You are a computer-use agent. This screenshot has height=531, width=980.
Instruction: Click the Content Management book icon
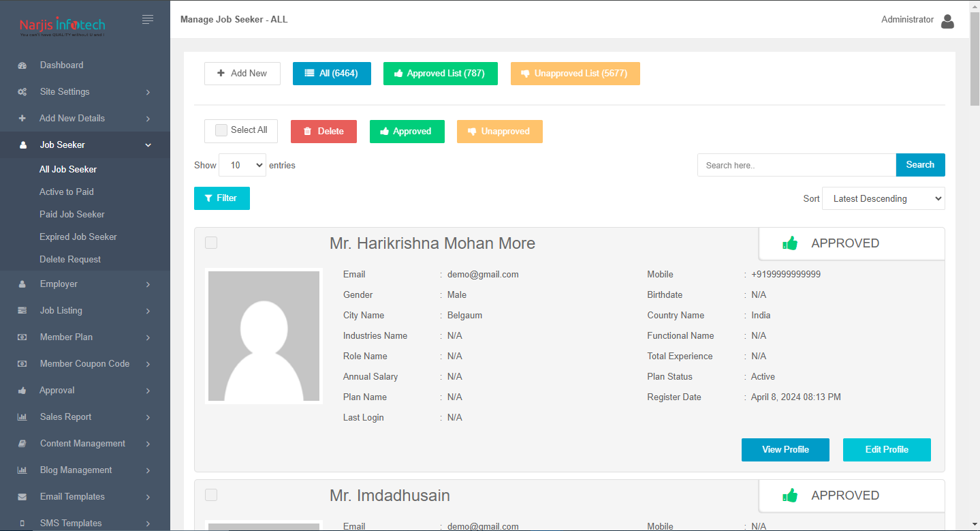[22, 444]
